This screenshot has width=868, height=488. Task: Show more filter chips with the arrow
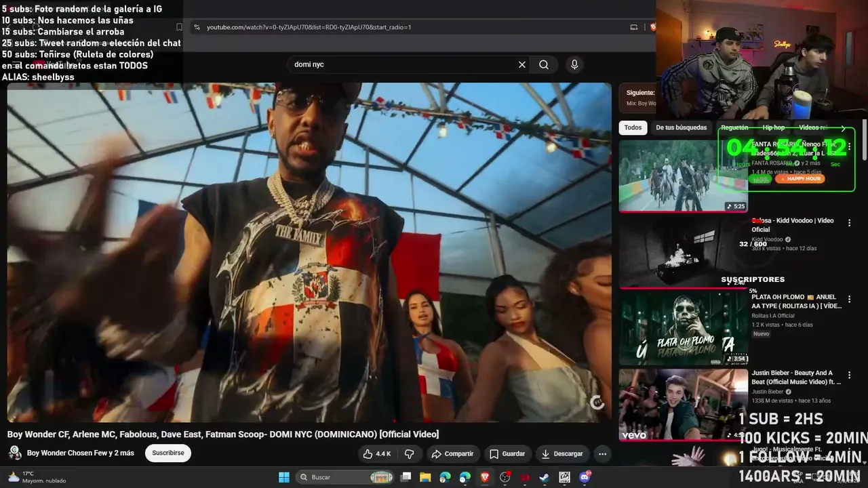pyautogui.click(x=843, y=127)
